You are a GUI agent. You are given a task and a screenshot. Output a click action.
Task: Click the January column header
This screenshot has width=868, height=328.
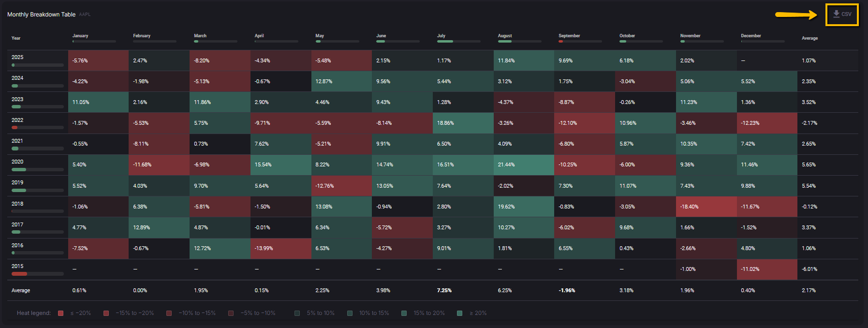(80, 36)
